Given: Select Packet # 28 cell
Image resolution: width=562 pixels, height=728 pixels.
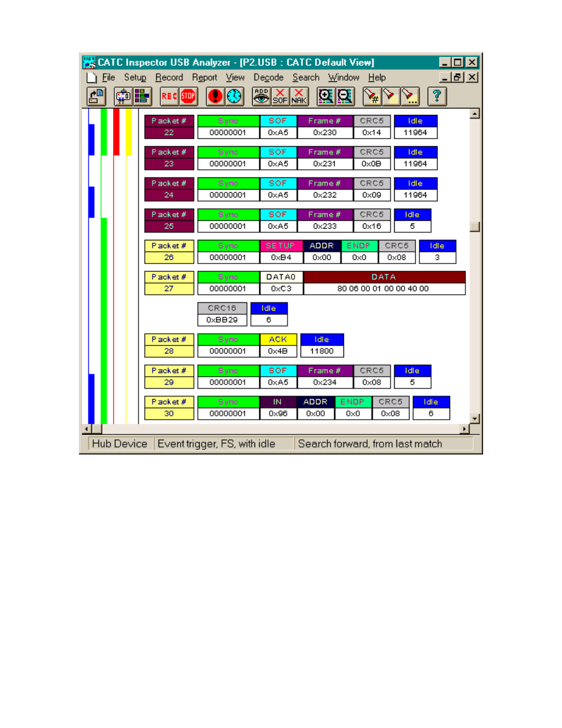Looking at the screenshot, I should point(169,345).
